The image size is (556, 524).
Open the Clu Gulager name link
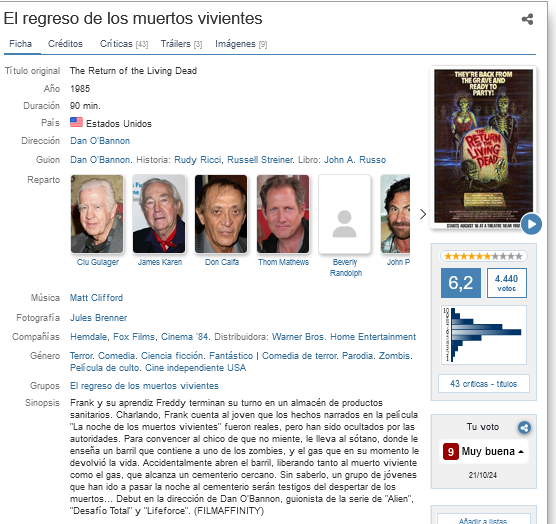(98, 262)
